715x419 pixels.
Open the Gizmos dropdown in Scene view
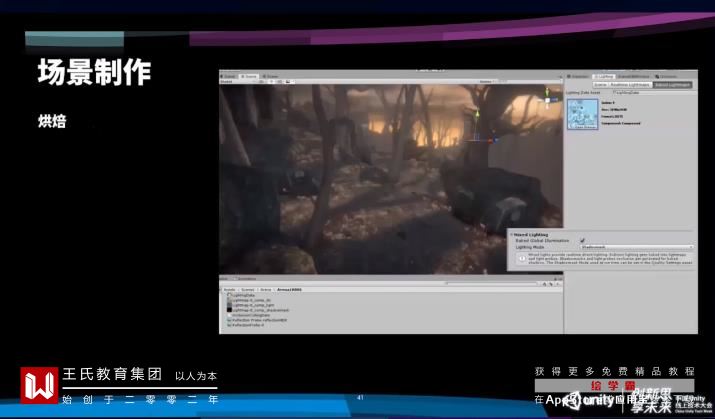click(x=488, y=82)
